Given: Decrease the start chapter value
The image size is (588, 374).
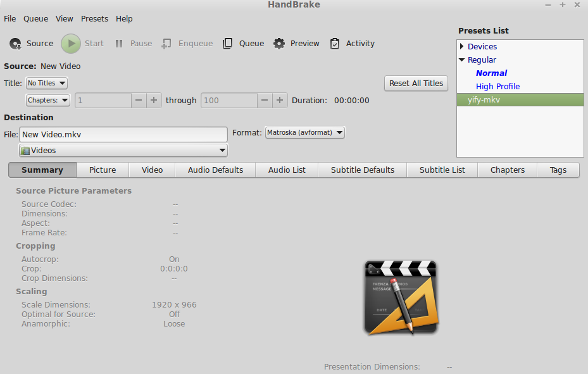Looking at the screenshot, I should point(139,101).
